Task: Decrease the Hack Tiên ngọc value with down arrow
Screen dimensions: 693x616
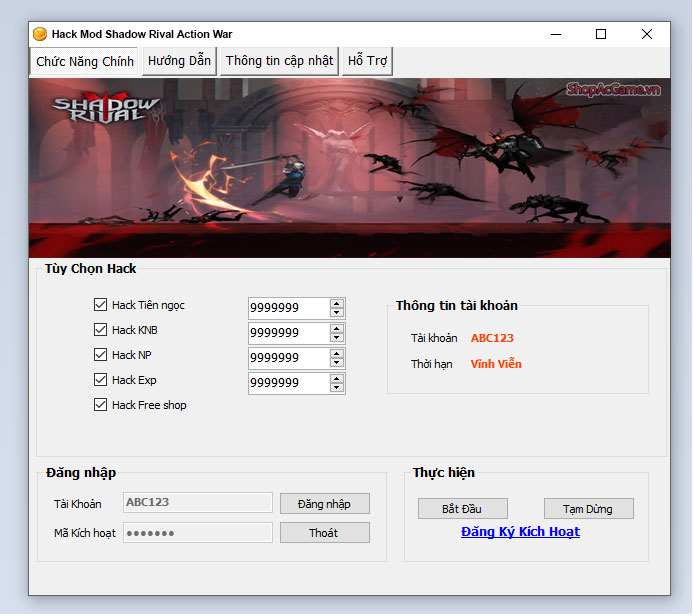Action: 337,312
